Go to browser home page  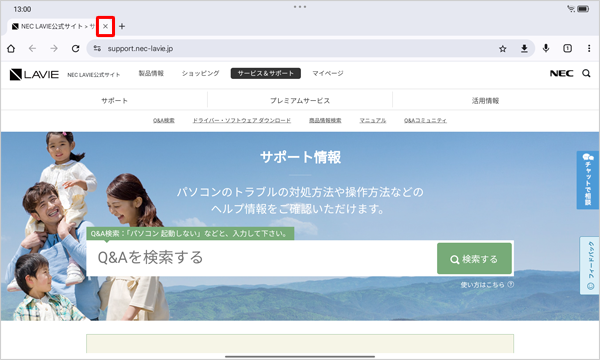pyautogui.click(x=11, y=49)
